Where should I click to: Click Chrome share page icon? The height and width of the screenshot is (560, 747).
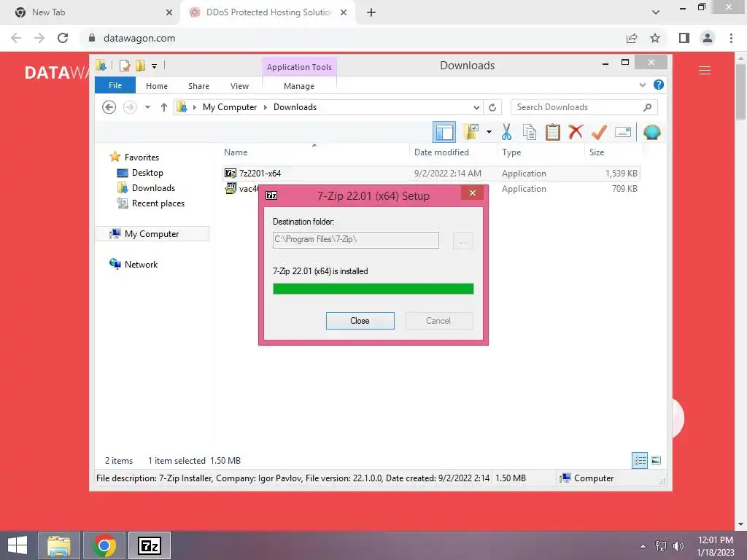point(632,38)
